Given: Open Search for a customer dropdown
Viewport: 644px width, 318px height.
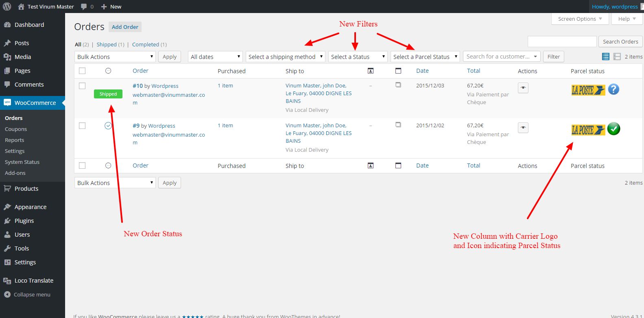Looking at the screenshot, I should pos(502,57).
